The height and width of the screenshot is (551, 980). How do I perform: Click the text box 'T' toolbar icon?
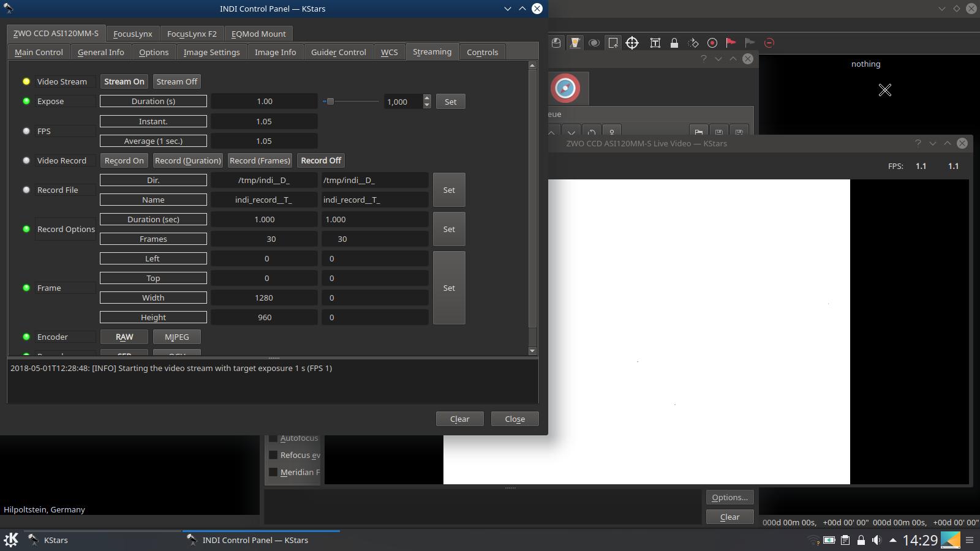[655, 43]
